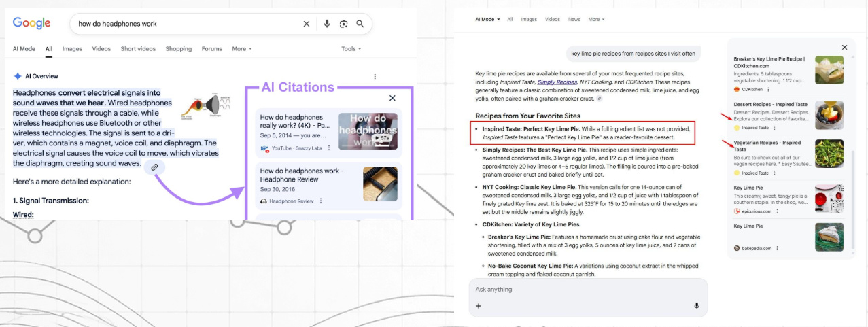Click the CDKitchen source favicon
The height and width of the screenshot is (327, 868).
[x=737, y=89]
